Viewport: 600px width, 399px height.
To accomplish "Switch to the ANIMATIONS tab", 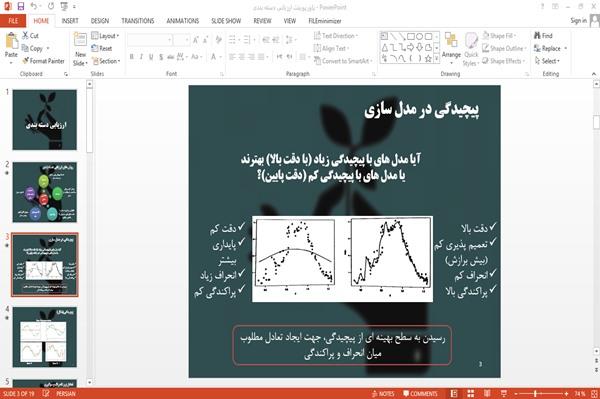I will tap(183, 21).
